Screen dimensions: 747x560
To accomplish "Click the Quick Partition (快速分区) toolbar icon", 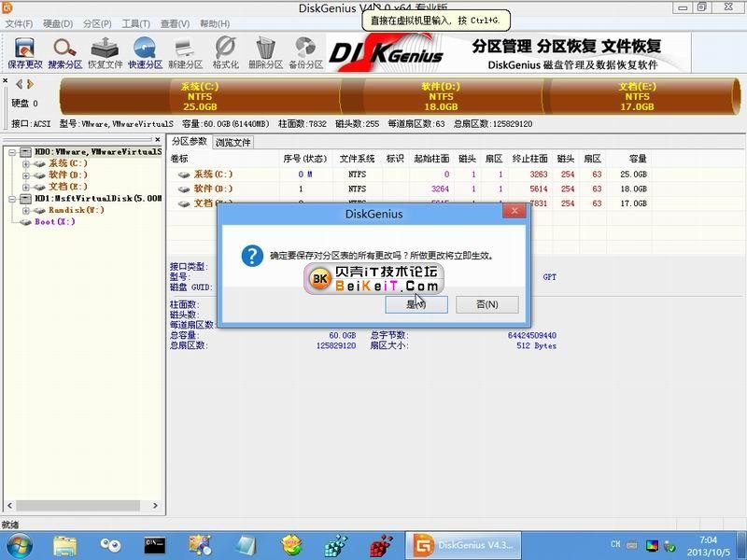I will pyautogui.click(x=146, y=53).
